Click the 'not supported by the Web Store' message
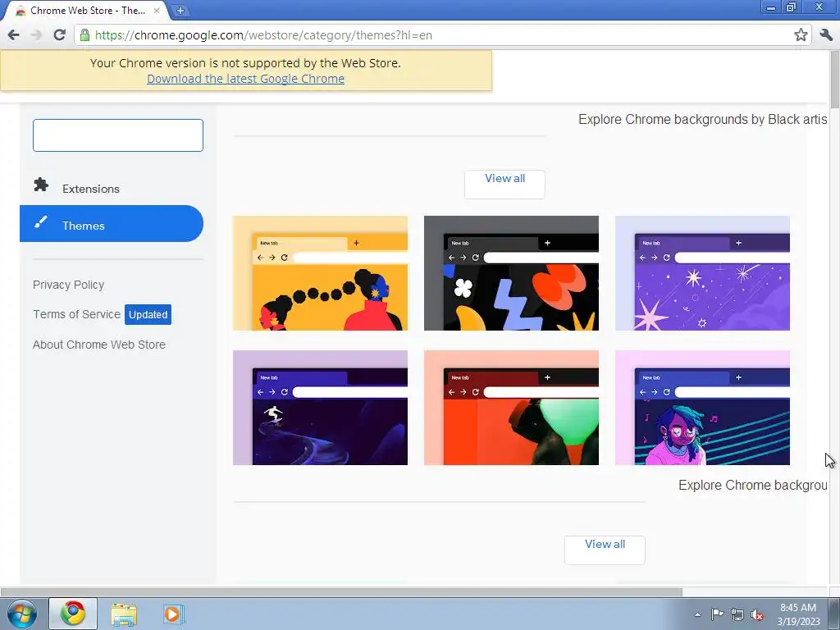Image resolution: width=840 pixels, height=630 pixels. pos(245,63)
